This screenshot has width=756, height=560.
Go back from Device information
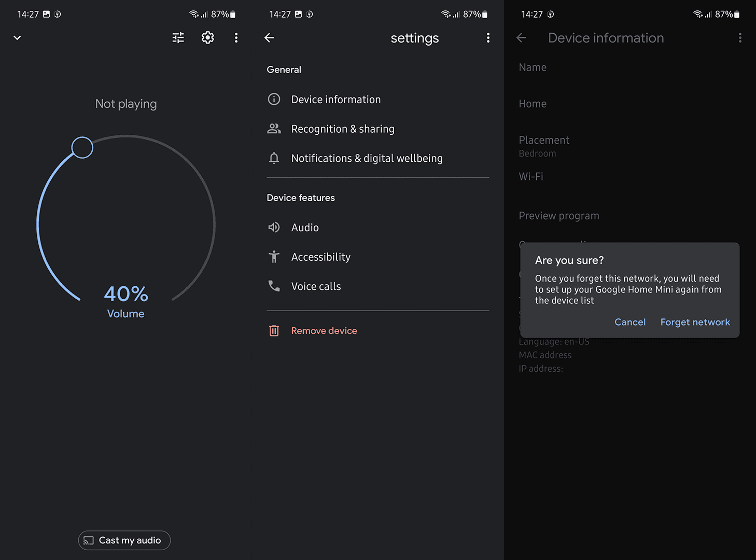[521, 37]
